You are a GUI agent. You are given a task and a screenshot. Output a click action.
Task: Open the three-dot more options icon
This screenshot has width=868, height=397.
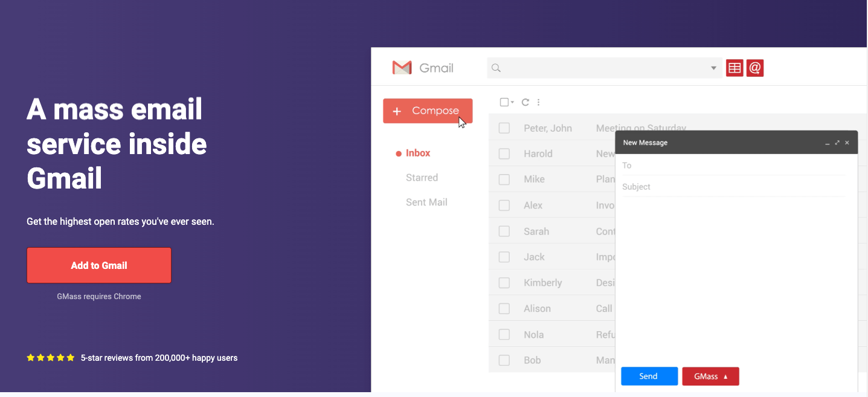coord(538,102)
